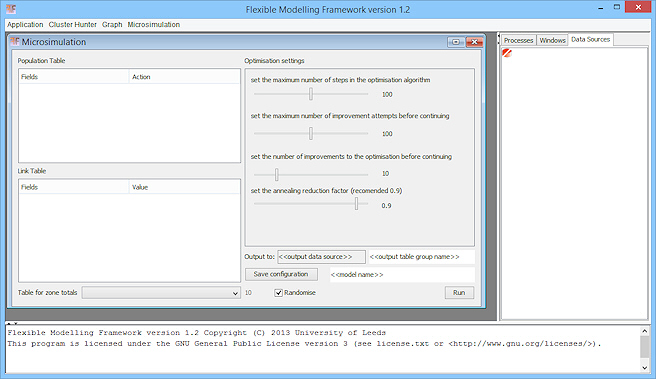Open the Table for zone totals dropdown
656x379 pixels.
(161, 293)
